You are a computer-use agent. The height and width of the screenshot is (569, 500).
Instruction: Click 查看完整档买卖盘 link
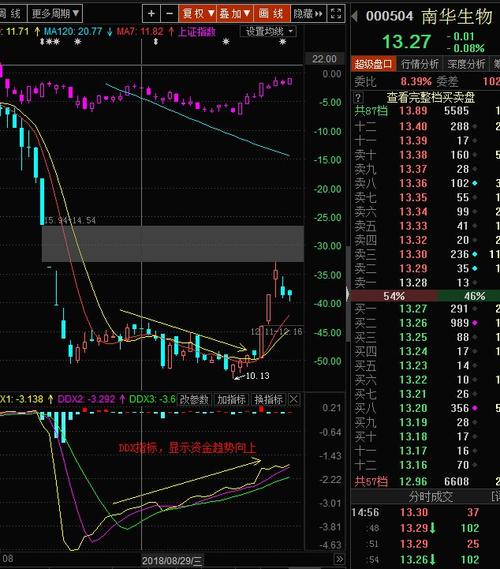[431, 97]
